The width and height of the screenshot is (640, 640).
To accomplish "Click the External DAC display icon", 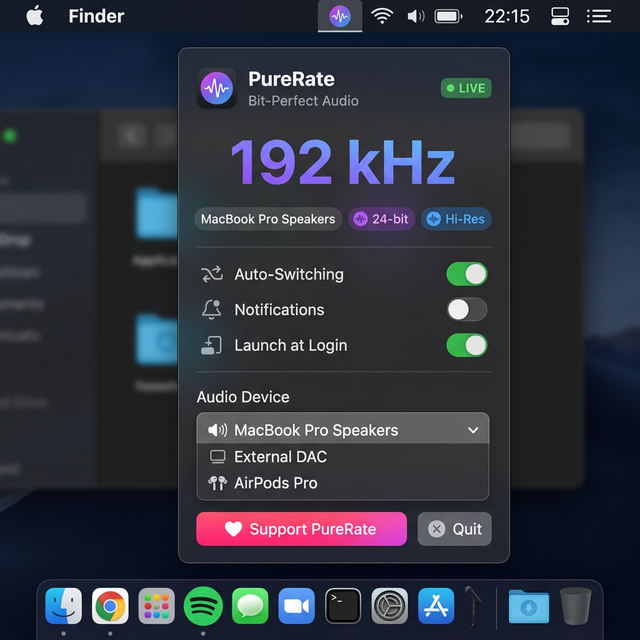I will [217, 457].
